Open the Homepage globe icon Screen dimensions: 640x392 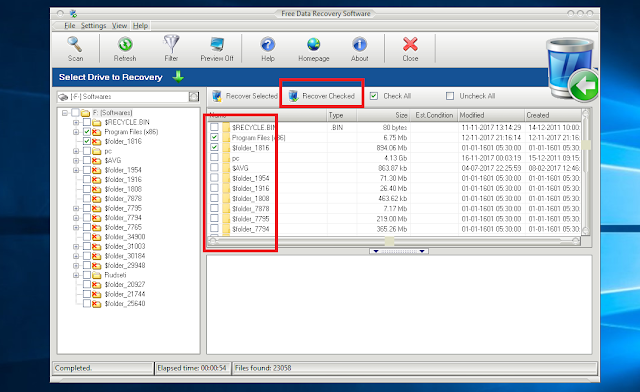click(x=313, y=44)
